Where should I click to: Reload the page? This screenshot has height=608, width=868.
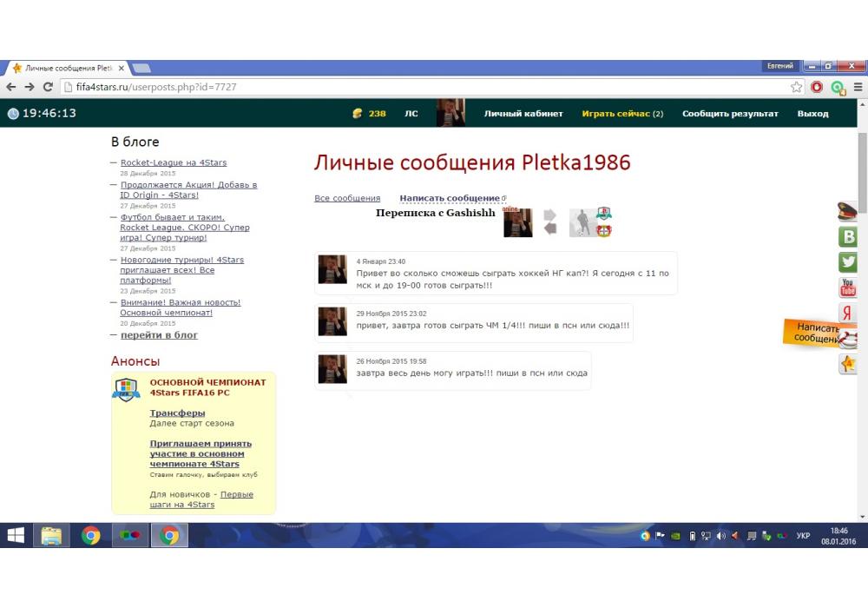pyautogui.click(x=49, y=87)
